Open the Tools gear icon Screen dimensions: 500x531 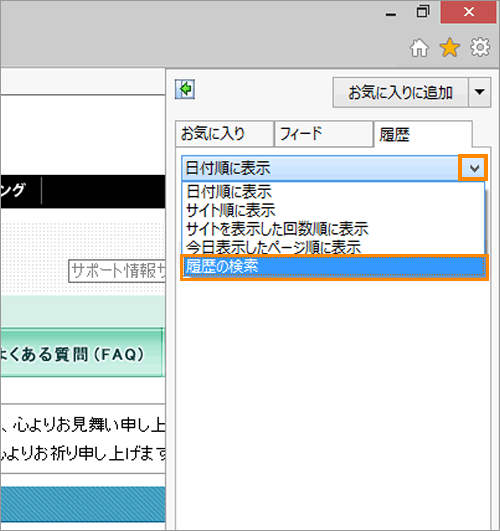tap(480, 47)
